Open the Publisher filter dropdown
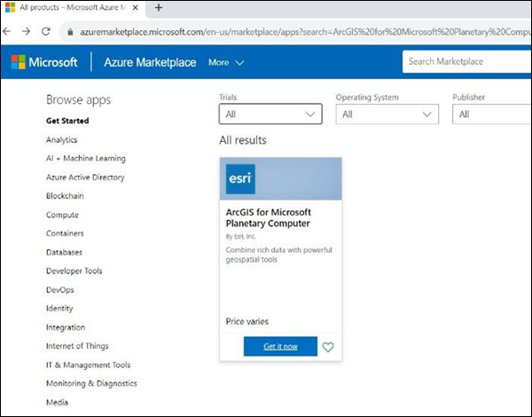 click(x=492, y=114)
